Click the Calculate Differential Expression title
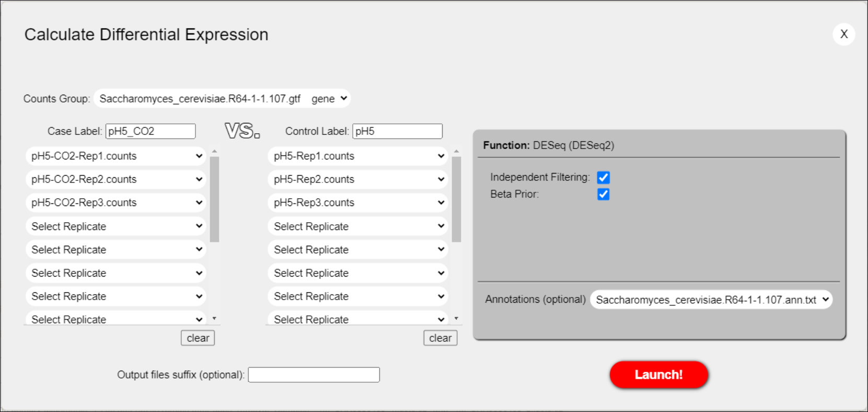The image size is (868, 412). click(x=146, y=35)
